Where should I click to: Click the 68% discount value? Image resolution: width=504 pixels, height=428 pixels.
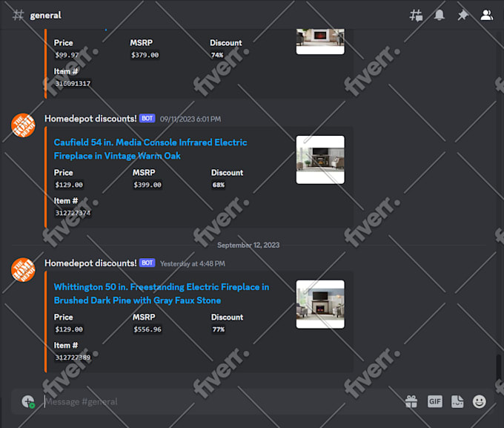[218, 185]
